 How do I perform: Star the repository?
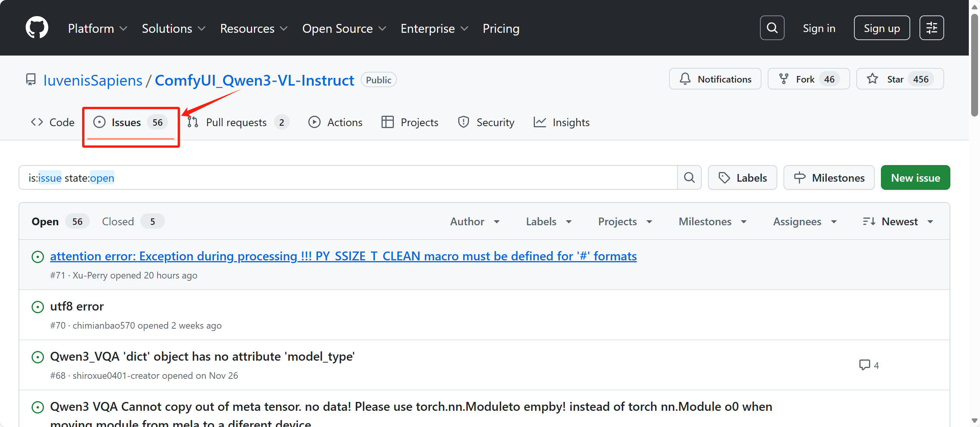pos(899,79)
